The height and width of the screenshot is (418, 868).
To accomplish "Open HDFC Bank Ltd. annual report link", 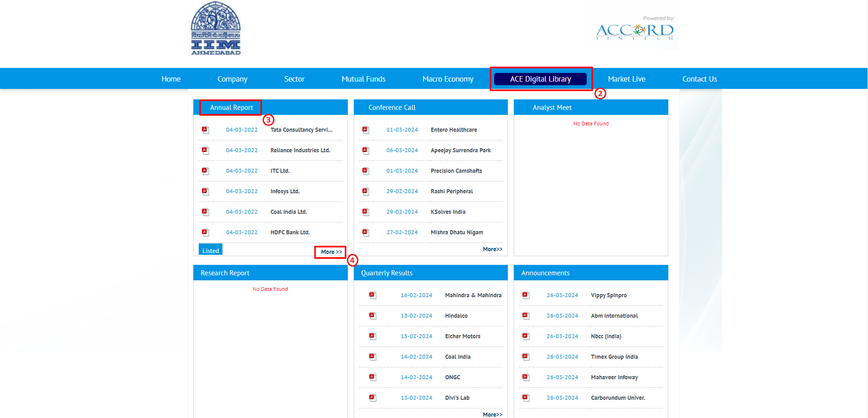I will [x=290, y=232].
